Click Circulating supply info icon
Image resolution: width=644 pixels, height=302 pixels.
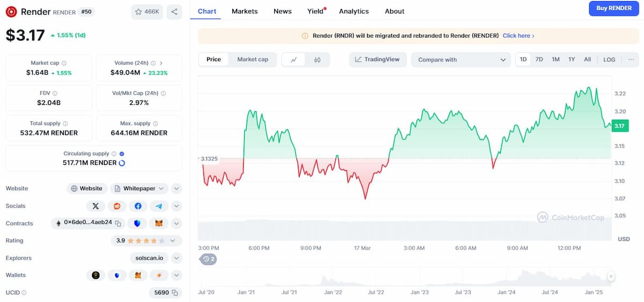tap(114, 154)
